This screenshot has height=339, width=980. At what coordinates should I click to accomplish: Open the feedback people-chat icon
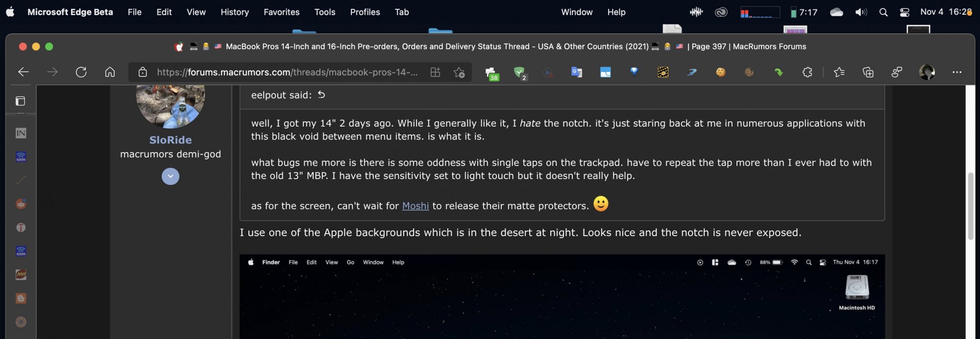click(897, 72)
